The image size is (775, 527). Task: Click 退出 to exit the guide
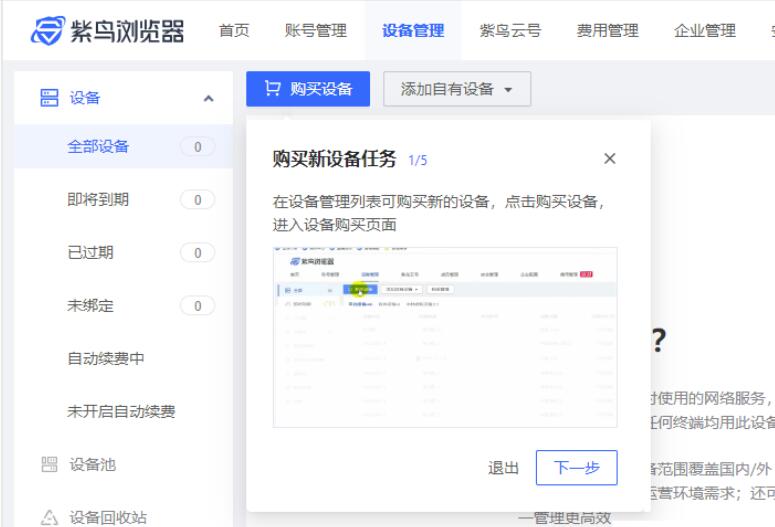pyautogui.click(x=503, y=468)
